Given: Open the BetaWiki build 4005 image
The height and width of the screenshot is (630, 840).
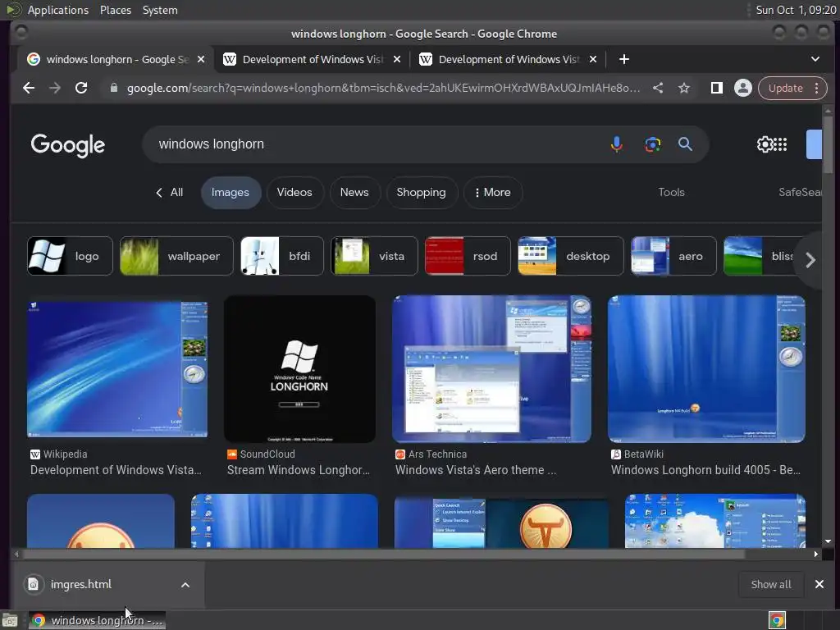Looking at the screenshot, I should (x=706, y=369).
